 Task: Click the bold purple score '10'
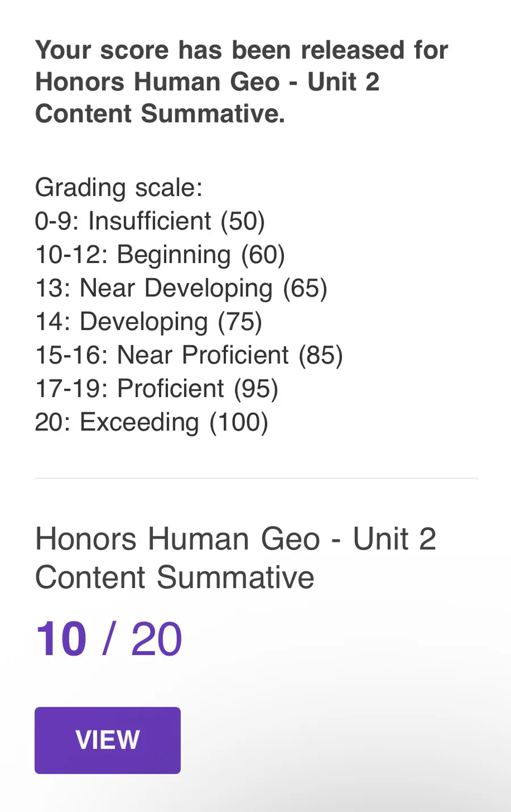pyautogui.click(x=61, y=640)
